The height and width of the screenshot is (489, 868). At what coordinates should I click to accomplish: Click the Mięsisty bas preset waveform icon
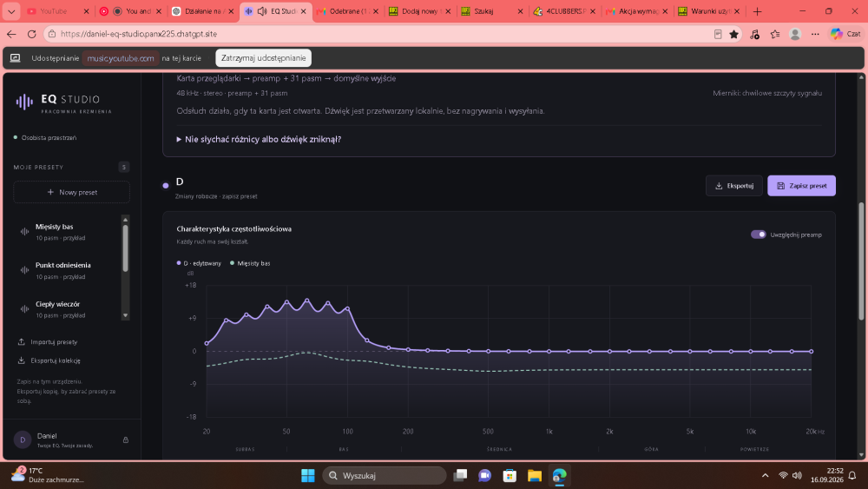[x=24, y=232]
